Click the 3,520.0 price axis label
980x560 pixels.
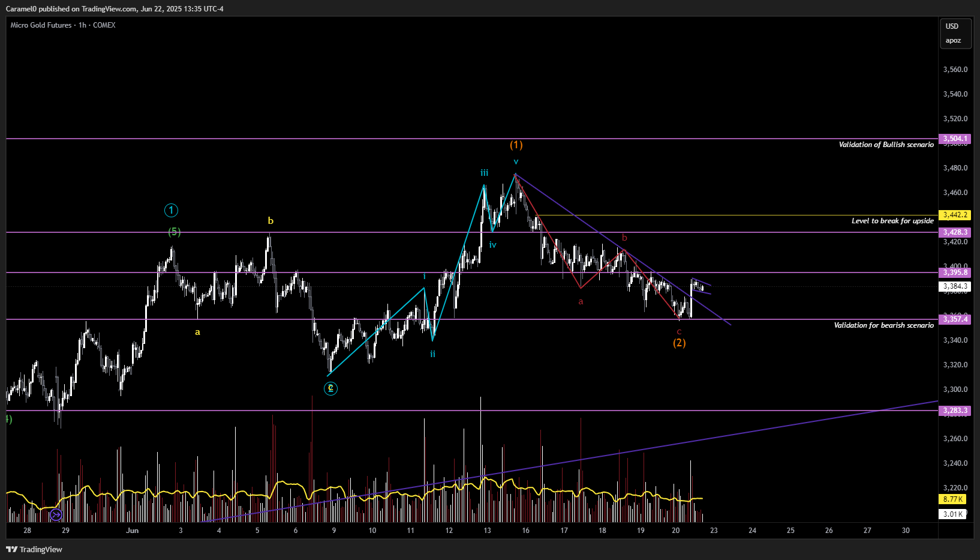pyautogui.click(x=955, y=119)
